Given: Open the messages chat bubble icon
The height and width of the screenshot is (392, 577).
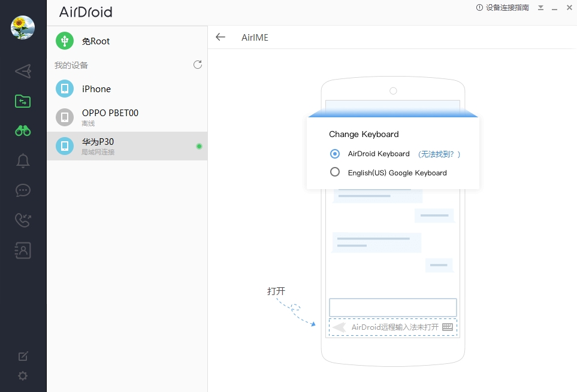Looking at the screenshot, I should [x=23, y=190].
